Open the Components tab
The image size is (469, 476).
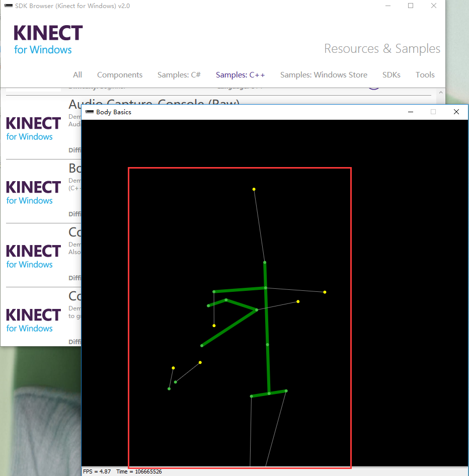click(120, 74)
